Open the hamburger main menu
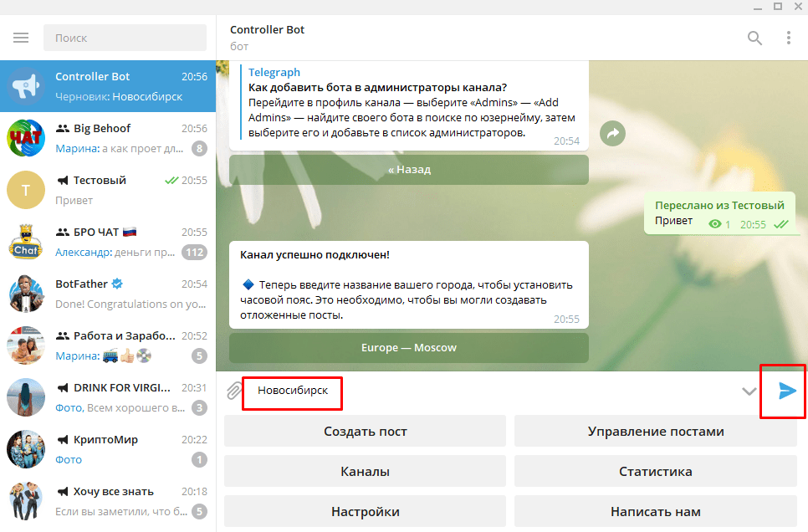The image size is (808, 532). [21, 38]
